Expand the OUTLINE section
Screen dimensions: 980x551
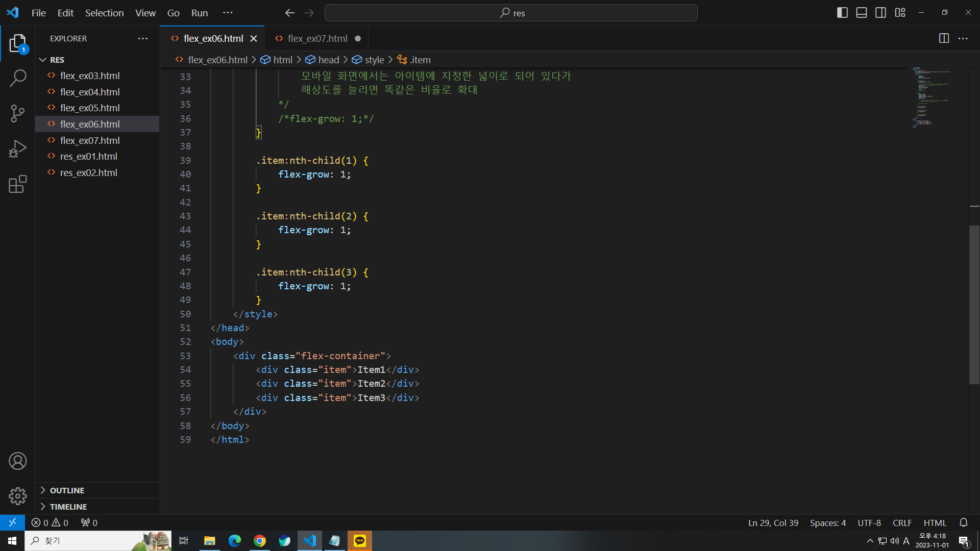(x=67, y=490)
